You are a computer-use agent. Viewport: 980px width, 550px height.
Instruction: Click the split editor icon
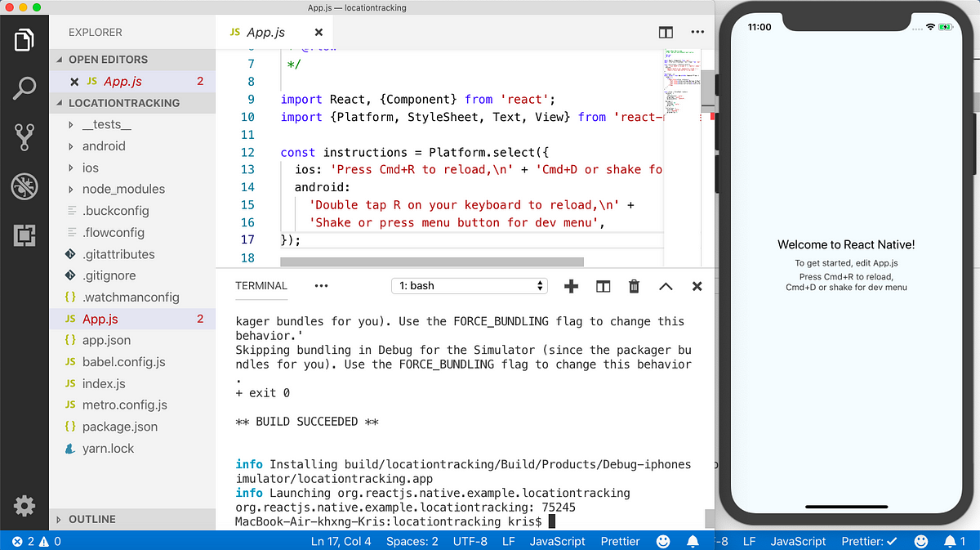(x=666, y=33)
